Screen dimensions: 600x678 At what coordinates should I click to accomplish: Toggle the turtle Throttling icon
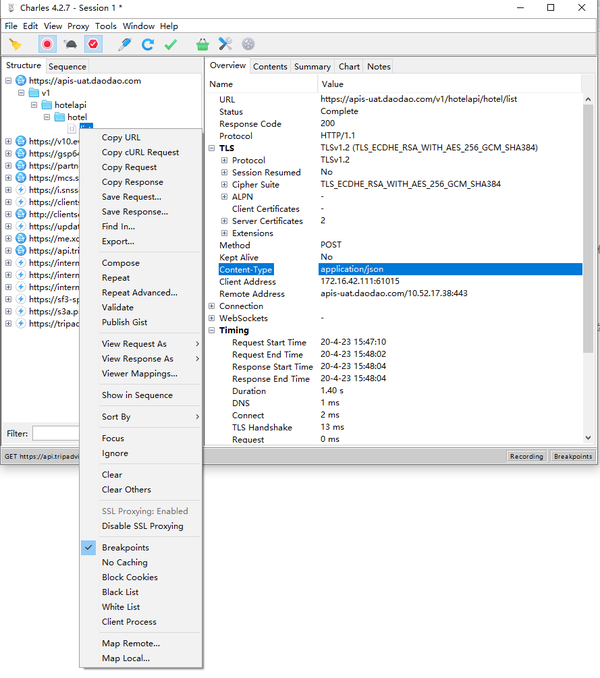70,44
